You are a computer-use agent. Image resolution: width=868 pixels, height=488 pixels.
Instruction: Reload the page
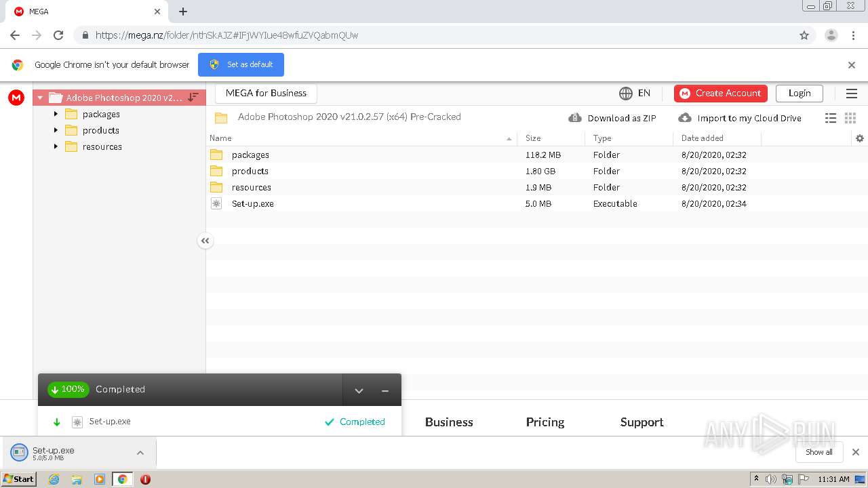coord(58,35)
